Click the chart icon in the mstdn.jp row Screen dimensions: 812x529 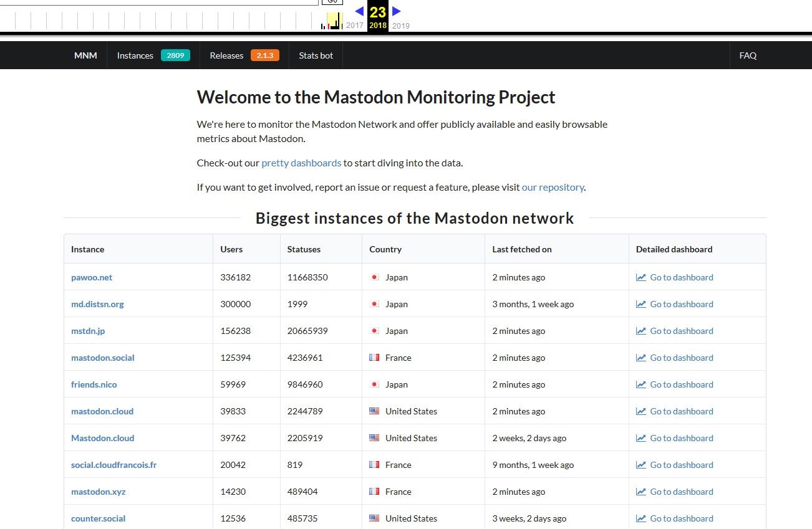pos(640,331)
